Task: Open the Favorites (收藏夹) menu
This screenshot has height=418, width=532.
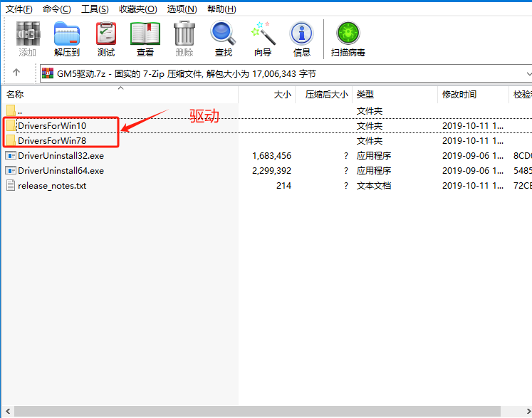Action: [x=137, y=9]
